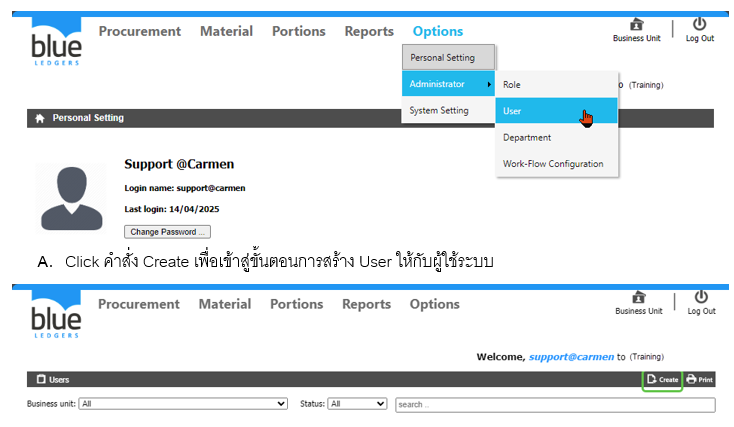The height and width of the screenshot is (427, 734).
Task: Open the Status dropdown
Action: 357,404
